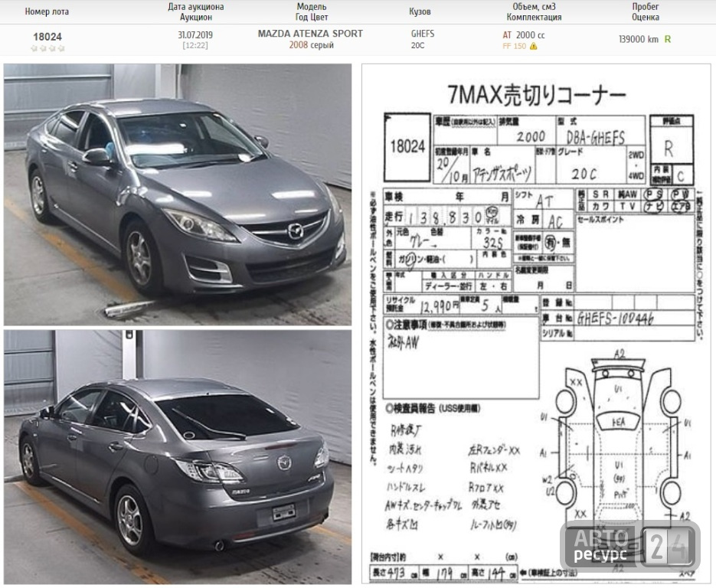Screen dimensions: 716x588
Task: Click the 139000 km mileage value
Action: (x=639, y=39)
